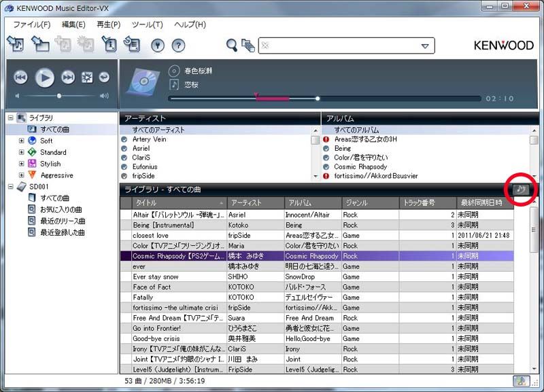Expand the Stylish playlist node
Screen dimensions: 544x392
click(x=22, y=164)
